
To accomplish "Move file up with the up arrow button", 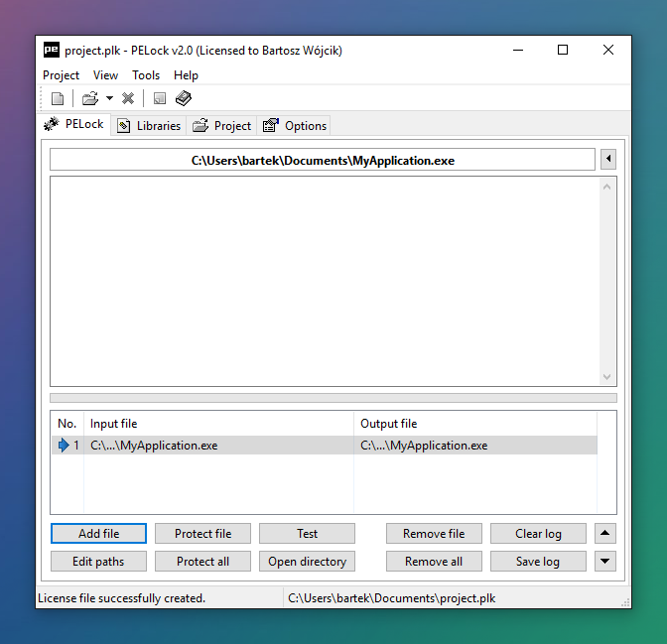I will click(x=605, y=534).
